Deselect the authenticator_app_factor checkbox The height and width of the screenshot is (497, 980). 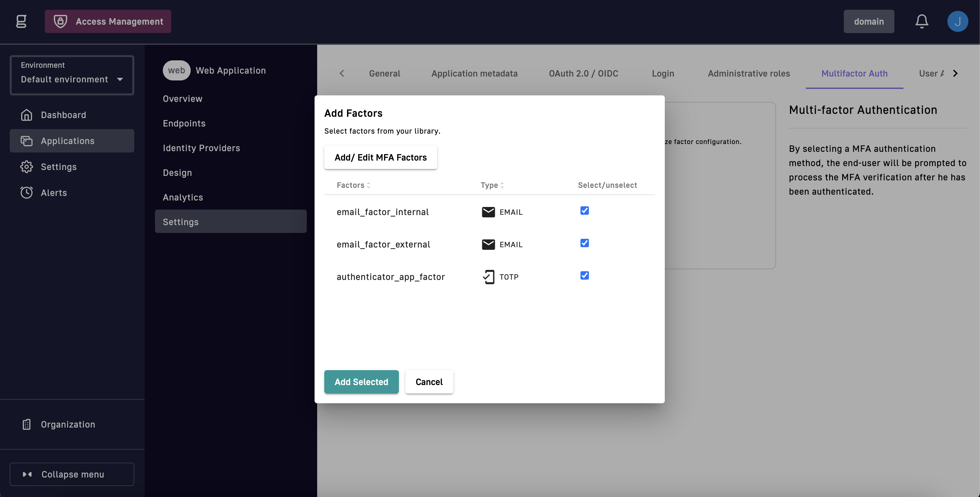(584, 275)
